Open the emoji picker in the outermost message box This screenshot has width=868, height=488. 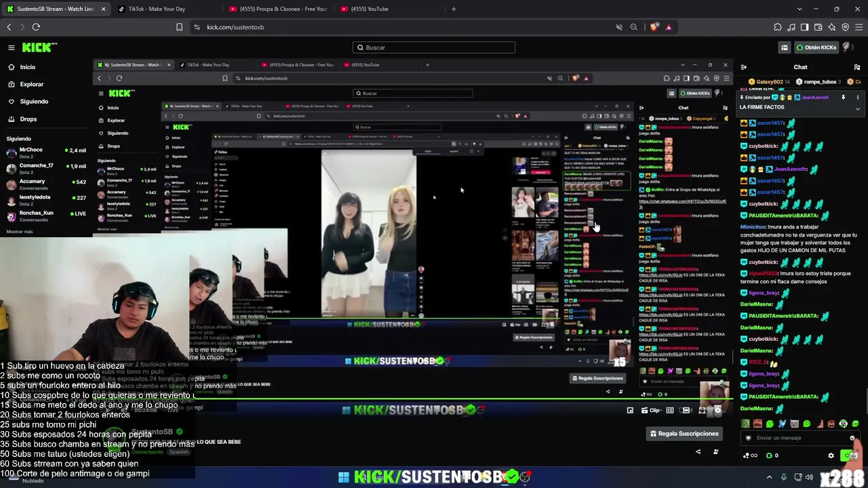pyautogui.click(x=852, y=438)
